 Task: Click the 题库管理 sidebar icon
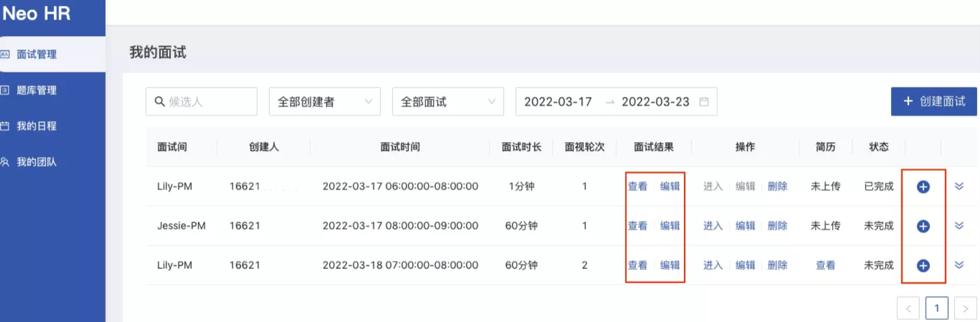pyautogui.click(x=5, y=90)
